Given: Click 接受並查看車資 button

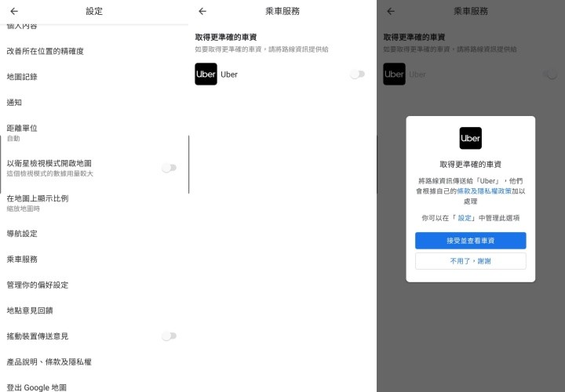Looking at the screenshot, I should coord(471,241).
